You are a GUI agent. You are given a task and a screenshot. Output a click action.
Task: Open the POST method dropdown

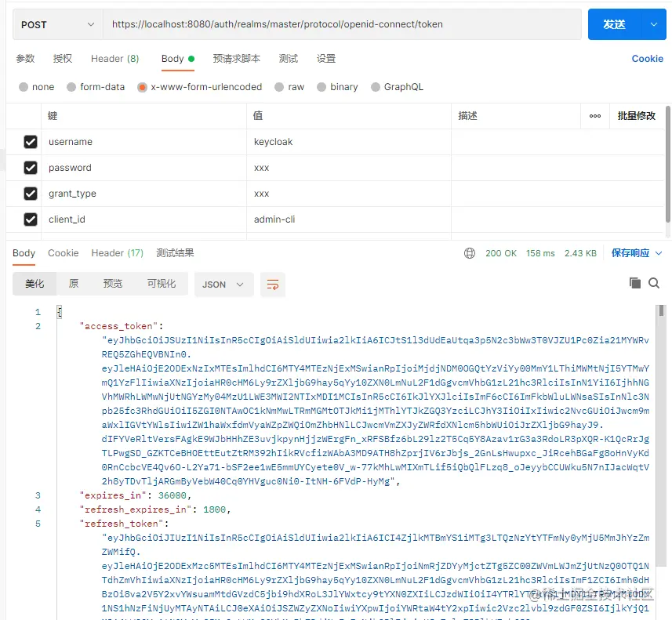click(x=58, y=24)
